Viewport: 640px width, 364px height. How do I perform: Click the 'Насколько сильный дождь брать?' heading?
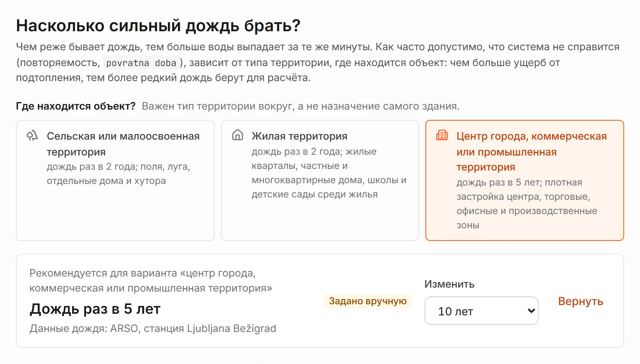tap(158, 26)
